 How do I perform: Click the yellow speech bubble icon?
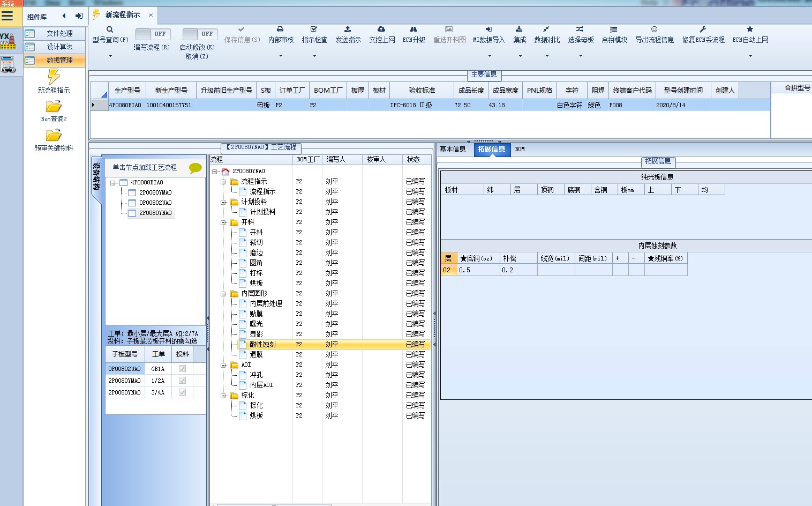(196, 168)
